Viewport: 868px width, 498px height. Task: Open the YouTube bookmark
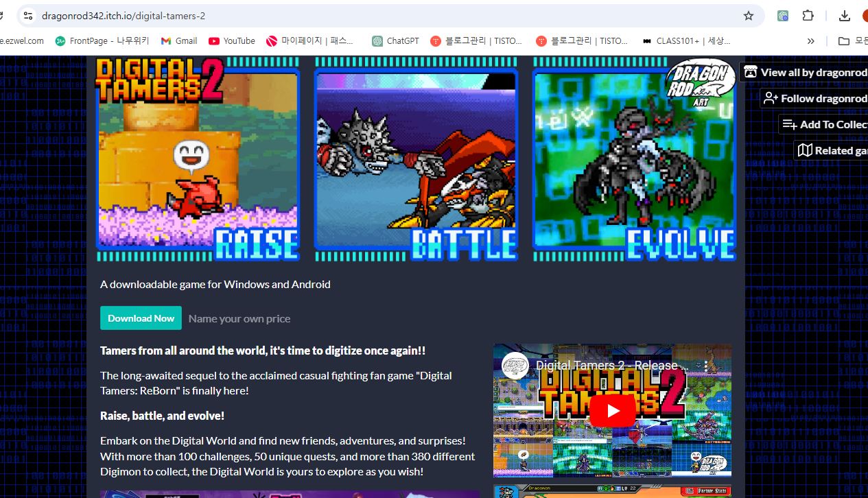coord(232,41)
